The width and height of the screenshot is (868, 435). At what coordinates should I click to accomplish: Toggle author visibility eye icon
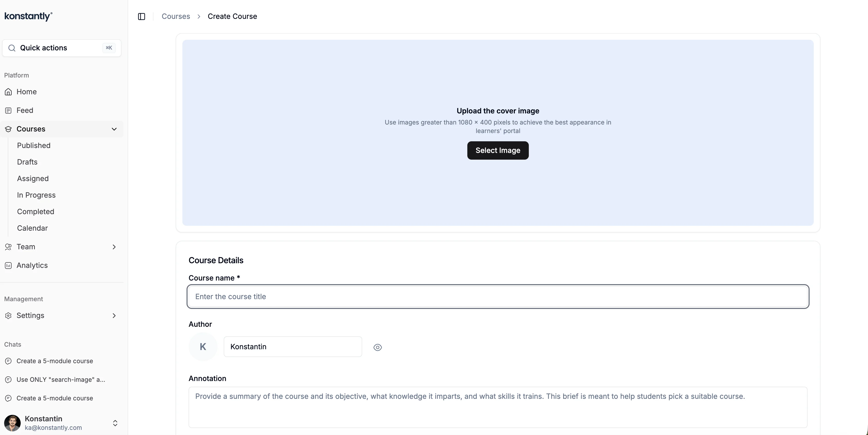[377, 347]
